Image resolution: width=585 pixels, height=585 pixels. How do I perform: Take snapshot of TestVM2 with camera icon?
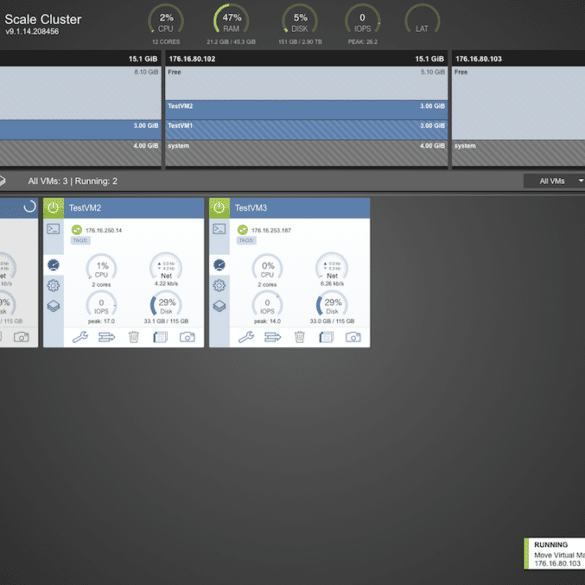[187, 337]
